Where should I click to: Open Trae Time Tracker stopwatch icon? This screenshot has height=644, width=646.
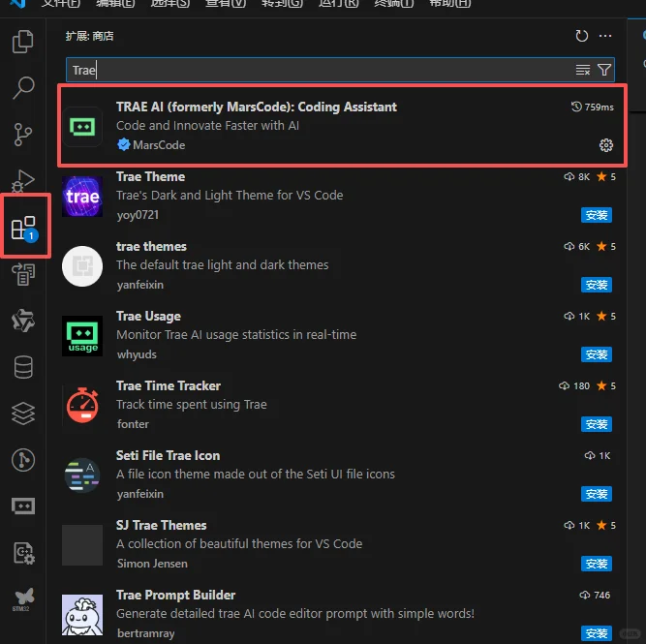[x=82, y=406]
